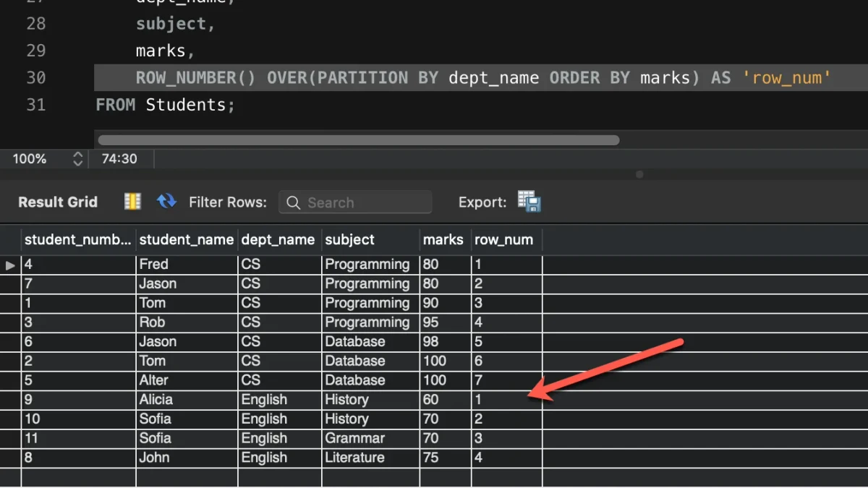Image resolution: width=868 pixels, height=488 pixels.
Task: Select the row marker for Fred's row
Action: 10,265
